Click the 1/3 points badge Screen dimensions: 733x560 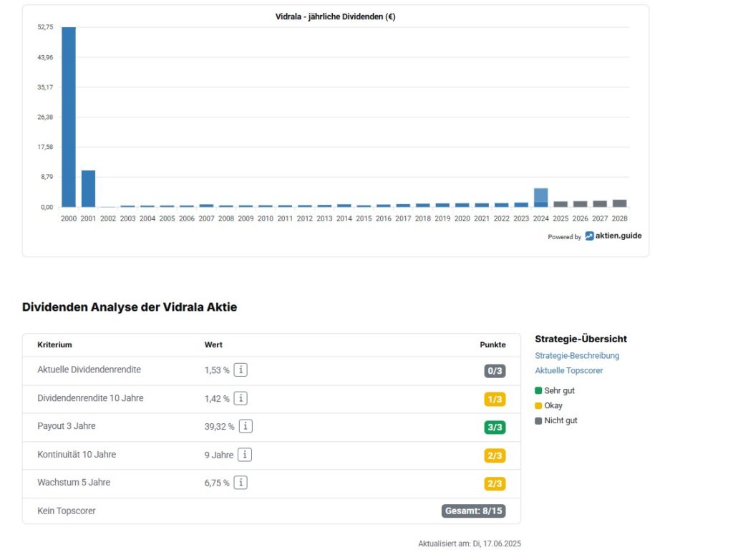point(495,399)
